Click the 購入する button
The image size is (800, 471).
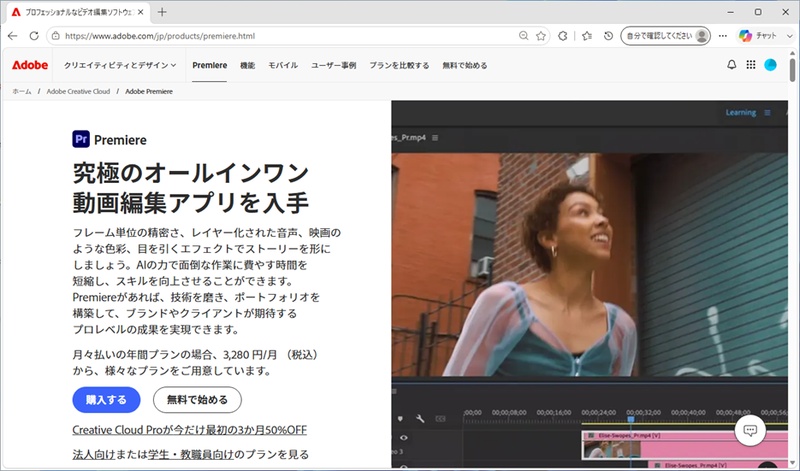pos(106,400)
